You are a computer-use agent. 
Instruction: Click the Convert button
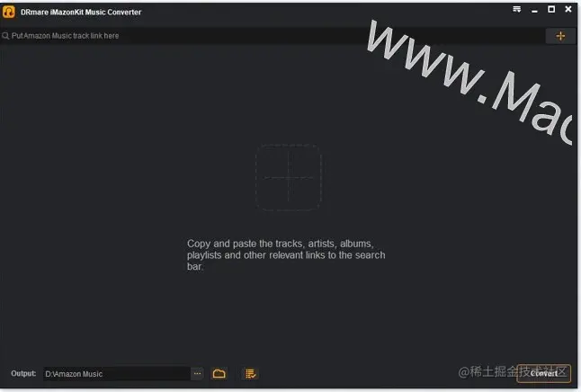click(543, 373)
